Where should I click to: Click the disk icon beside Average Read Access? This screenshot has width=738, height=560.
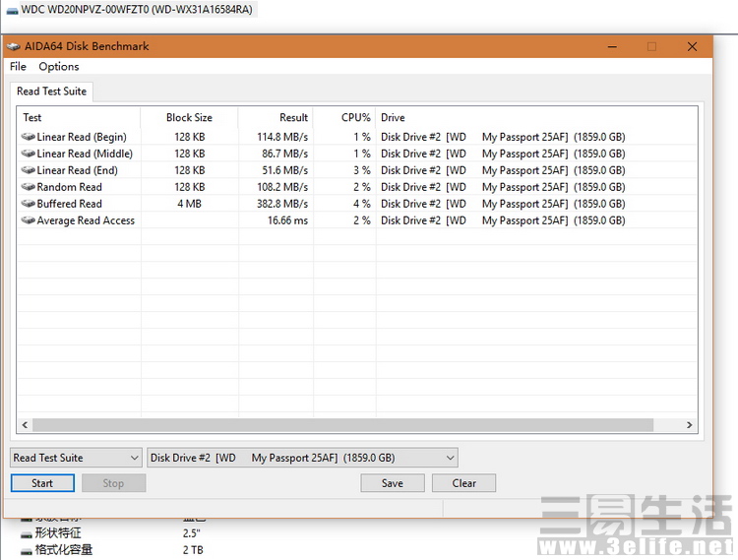click(28, 220)
